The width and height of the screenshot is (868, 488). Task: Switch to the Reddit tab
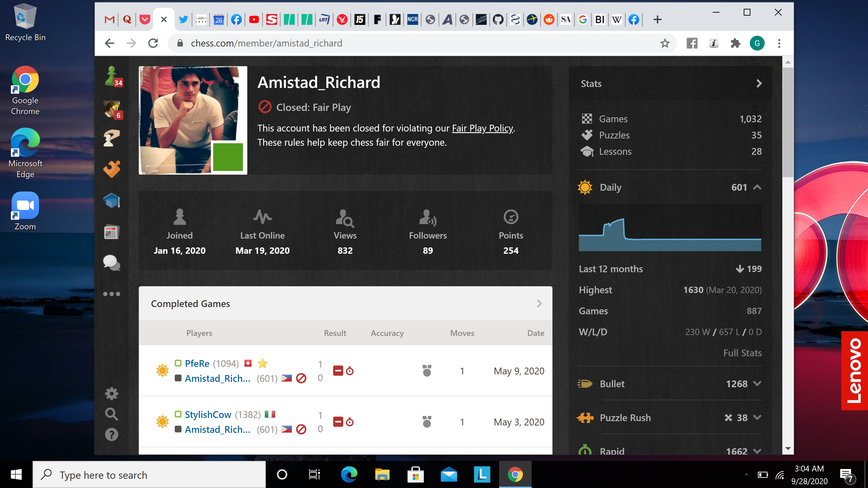(549, 19)
